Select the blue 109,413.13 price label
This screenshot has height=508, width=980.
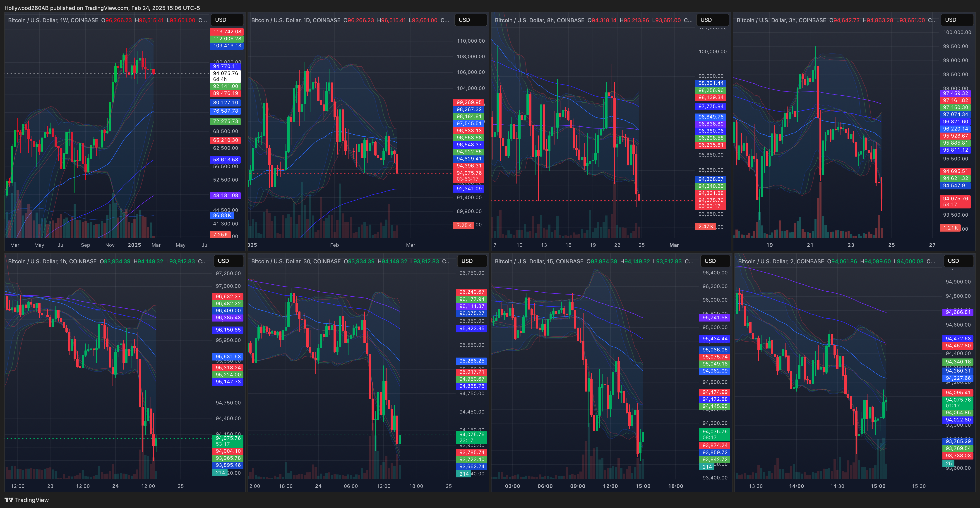[227, 46]
